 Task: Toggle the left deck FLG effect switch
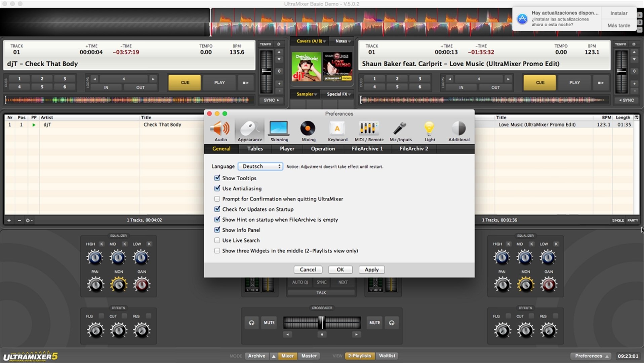[101, 316]
